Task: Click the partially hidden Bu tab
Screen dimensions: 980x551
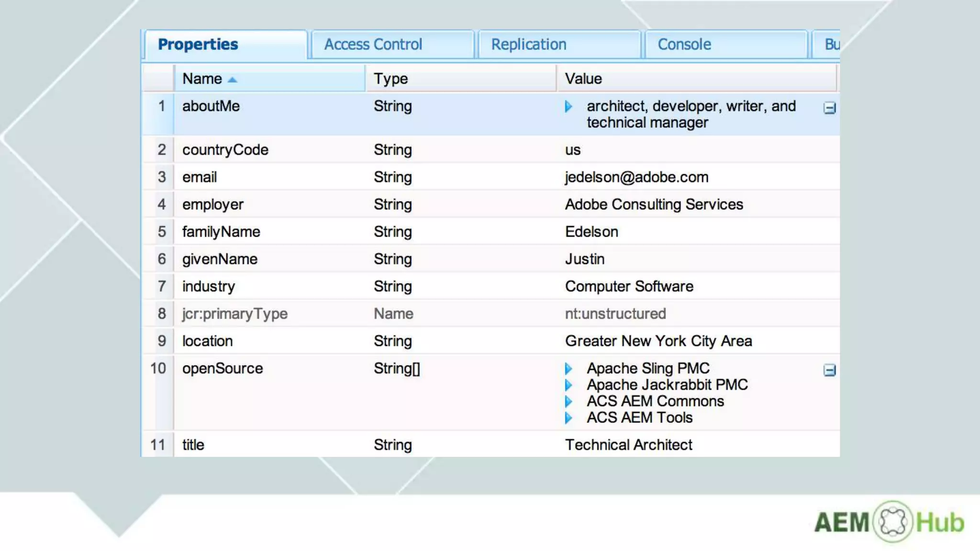Action: click(x=831, y=44)
